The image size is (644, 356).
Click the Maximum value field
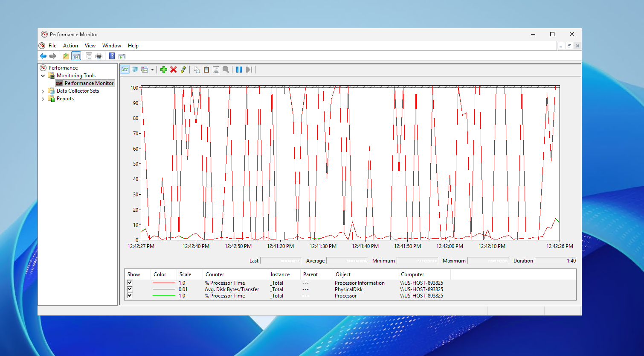(488, 260)
